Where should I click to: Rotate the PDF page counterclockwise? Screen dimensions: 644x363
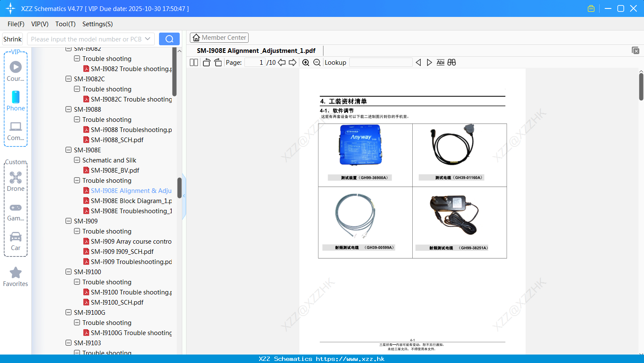[206, 62]
